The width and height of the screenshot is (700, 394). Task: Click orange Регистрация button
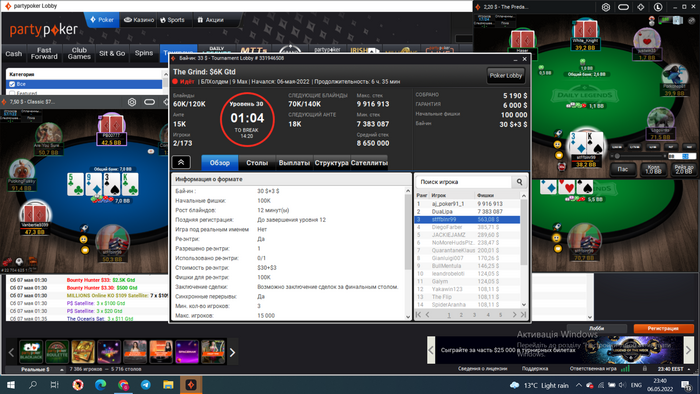click(x=663, y=328)
